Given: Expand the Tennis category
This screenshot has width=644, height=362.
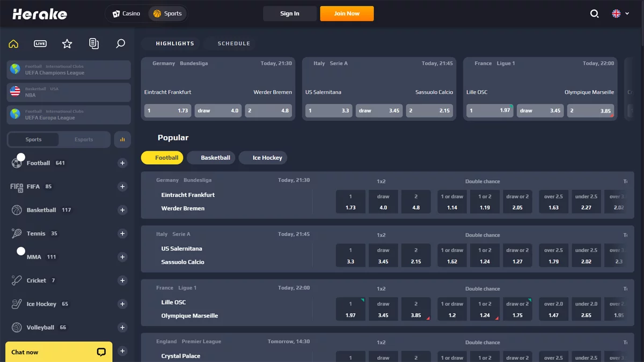Looking at the screenshot, I should pos(122,233).
